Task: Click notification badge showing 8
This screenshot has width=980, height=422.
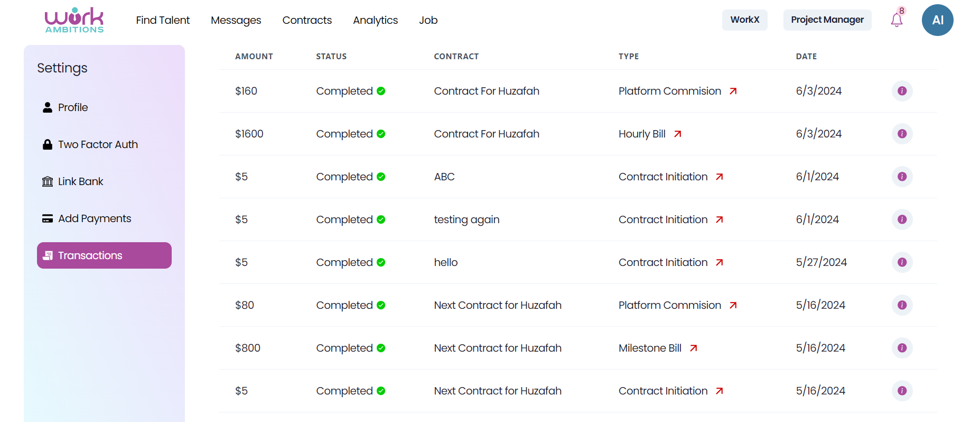Action: point(902,11)
